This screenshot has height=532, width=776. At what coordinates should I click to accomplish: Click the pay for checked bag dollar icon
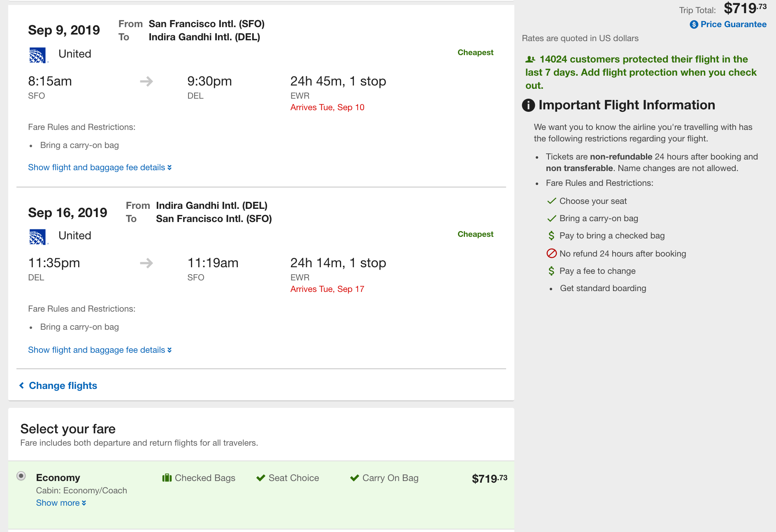[x=551, y=236]
